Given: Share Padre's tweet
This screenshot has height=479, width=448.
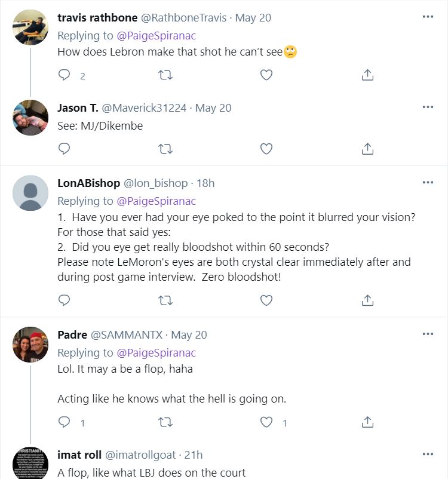Looking at the screenshot, I should (368, 422).
